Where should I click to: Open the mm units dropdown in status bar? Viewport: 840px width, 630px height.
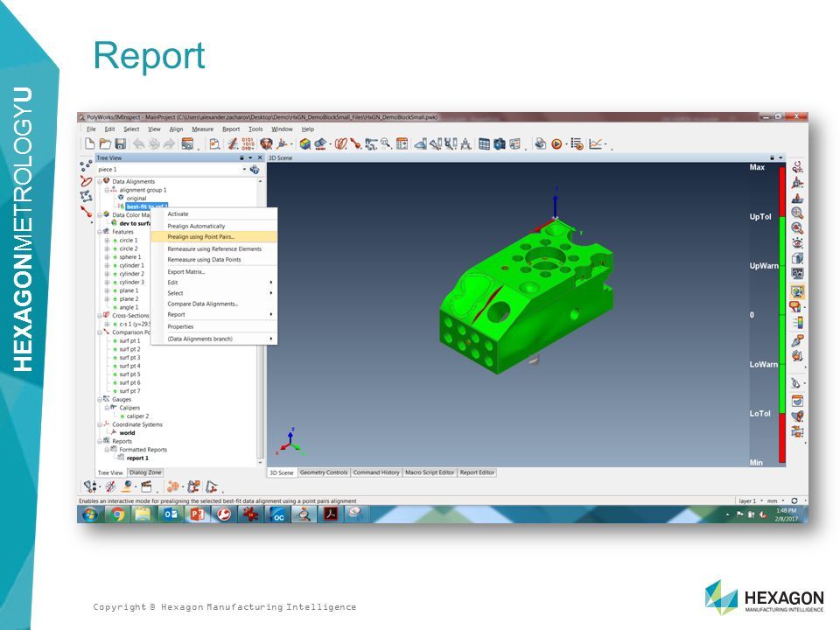[782, 500]
